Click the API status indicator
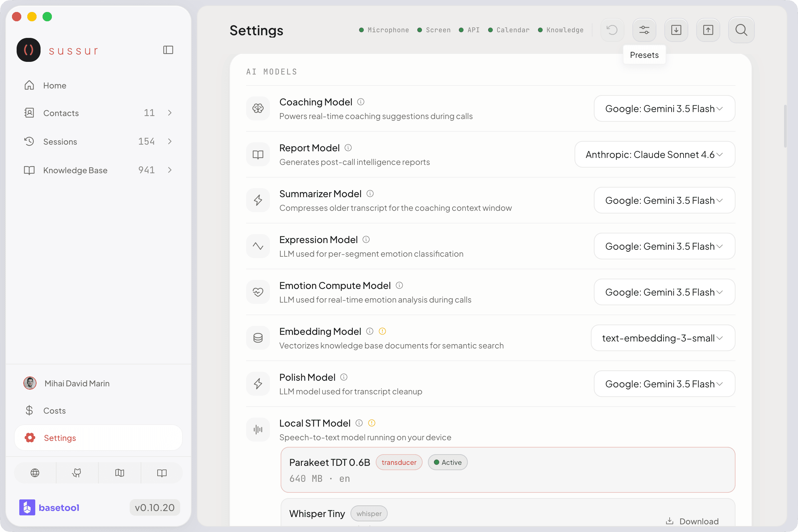Image resolution: width=798 pixels, height=532 pixels. (x=469, y=30)
